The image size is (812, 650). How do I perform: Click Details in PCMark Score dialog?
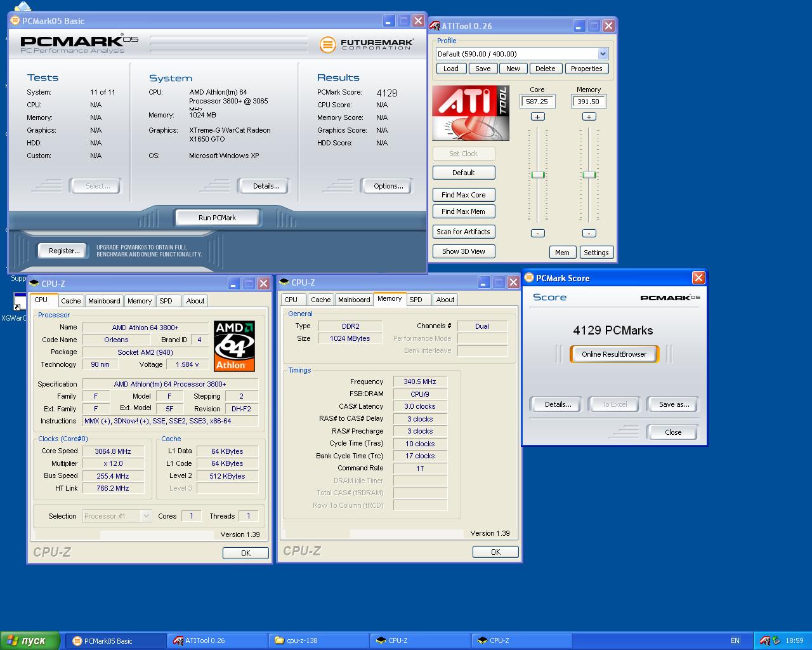(x=558, y=404)
